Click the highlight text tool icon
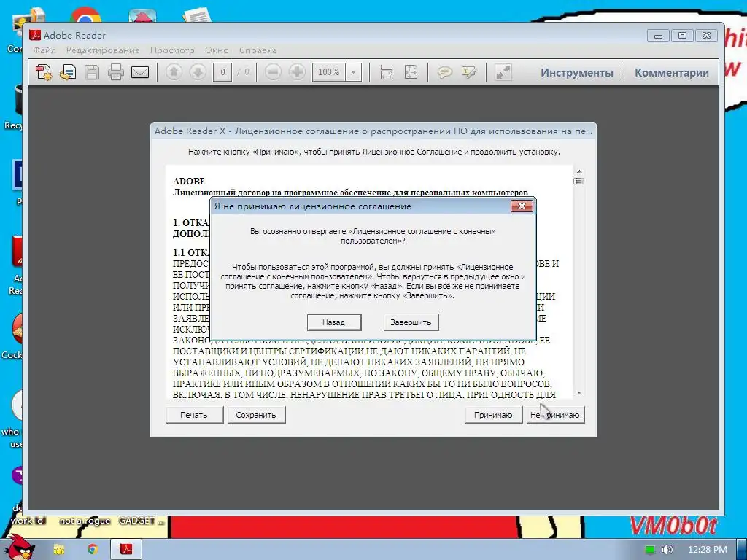 469,72
